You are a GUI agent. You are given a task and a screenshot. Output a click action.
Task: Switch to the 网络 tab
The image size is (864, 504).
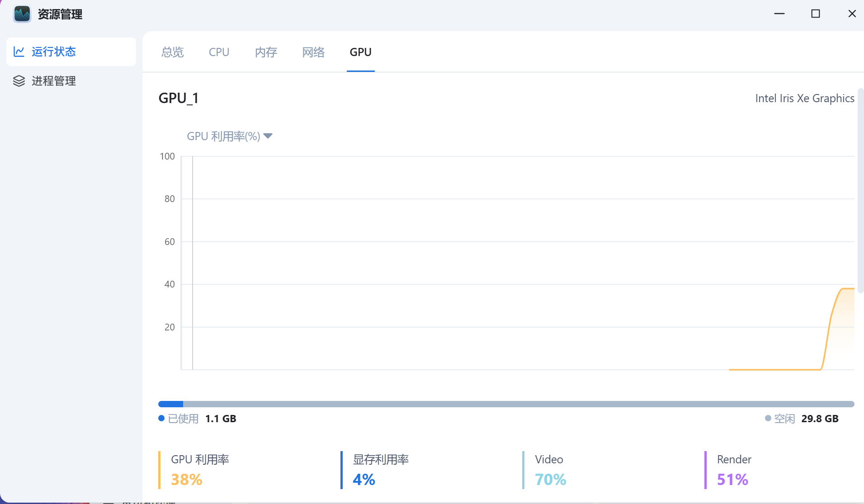point(313,52)
